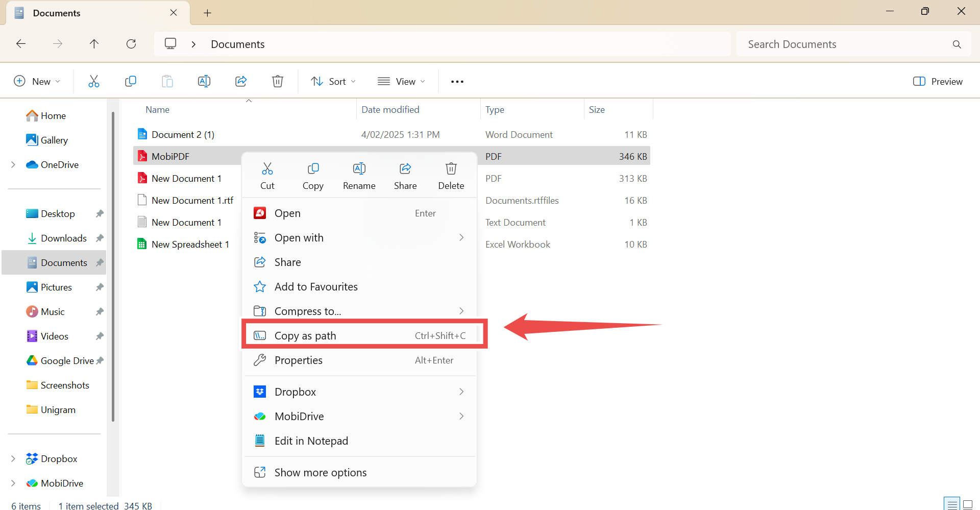Image resolution: width=980 pixels, height=510 pixels.
Task: Click the Search Documents field
Action: [x=853, y=44]
